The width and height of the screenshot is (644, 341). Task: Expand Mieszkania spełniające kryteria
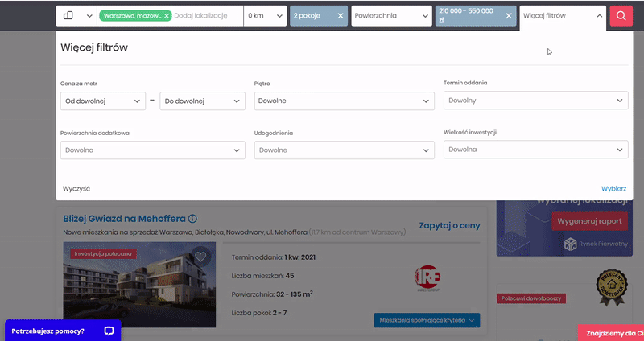point(427,320)
